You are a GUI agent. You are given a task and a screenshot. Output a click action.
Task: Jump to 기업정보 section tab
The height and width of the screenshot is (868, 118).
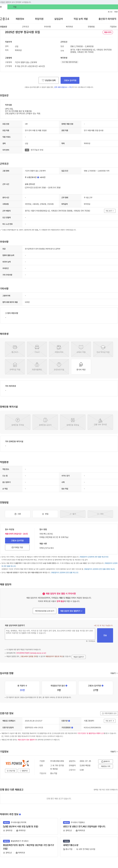(113, 27)
